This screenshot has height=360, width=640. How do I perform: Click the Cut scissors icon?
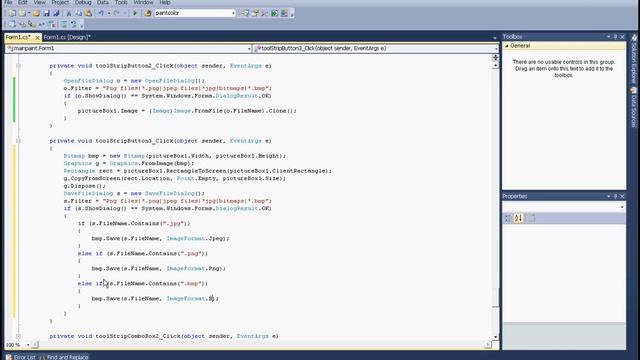69,13
